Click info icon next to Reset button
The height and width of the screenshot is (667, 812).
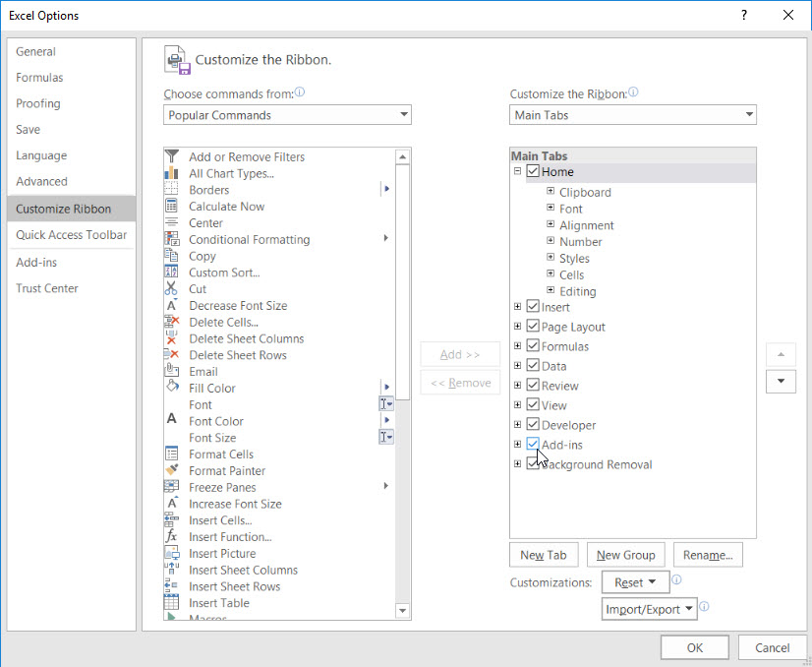point(676,579)
